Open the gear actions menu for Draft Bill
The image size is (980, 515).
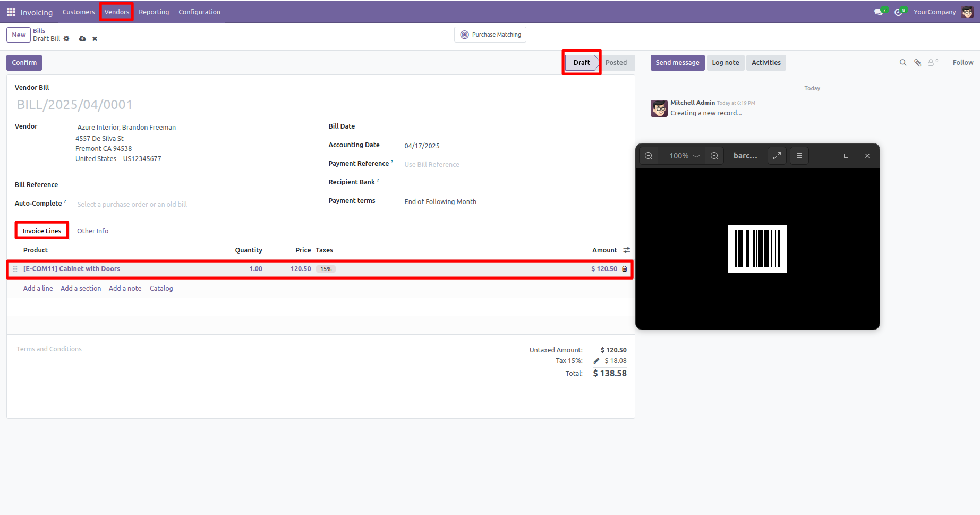[66, 38]
